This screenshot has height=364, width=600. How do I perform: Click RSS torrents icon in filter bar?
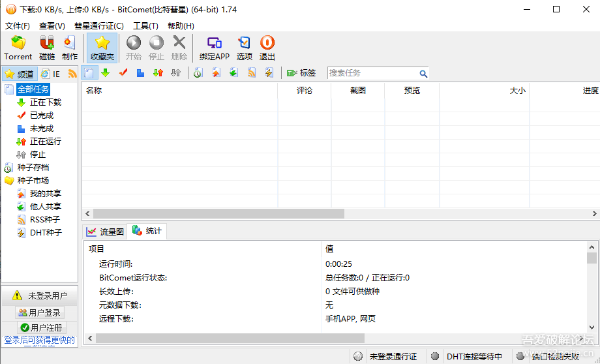(x=251, y=72)
